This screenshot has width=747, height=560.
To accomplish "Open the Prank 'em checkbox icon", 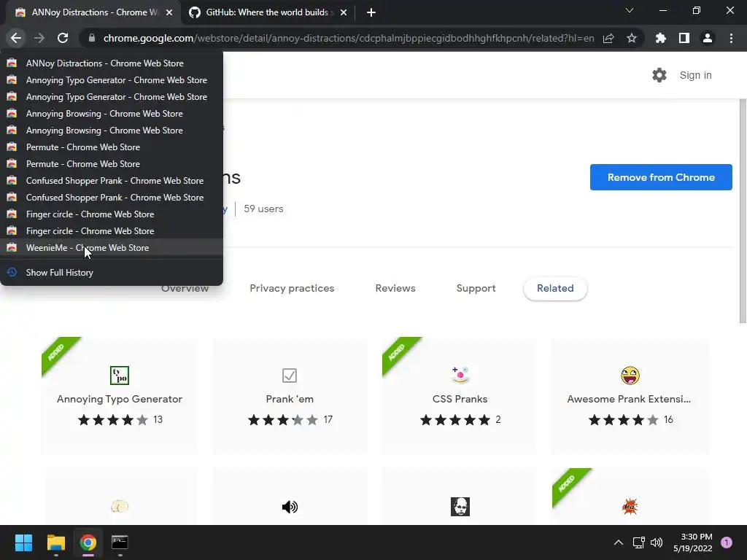I will 290,376.
